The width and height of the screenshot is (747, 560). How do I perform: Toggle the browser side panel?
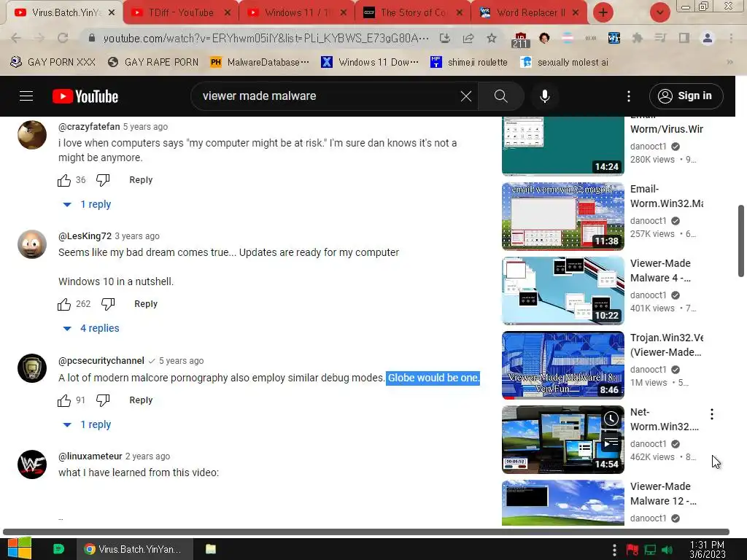tap(684, 38)
